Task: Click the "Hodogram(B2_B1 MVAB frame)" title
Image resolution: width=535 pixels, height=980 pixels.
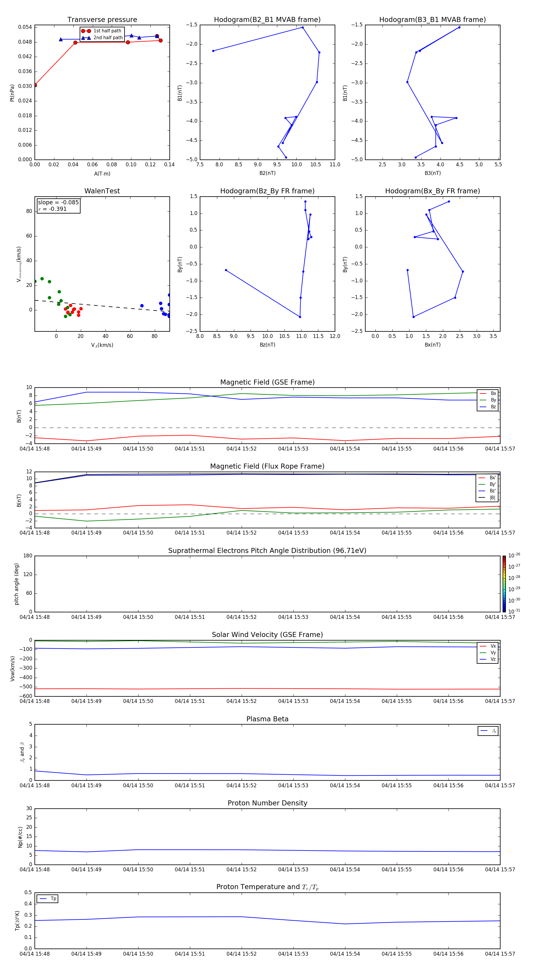Action: pyautogui.click(x=267, y=20)
